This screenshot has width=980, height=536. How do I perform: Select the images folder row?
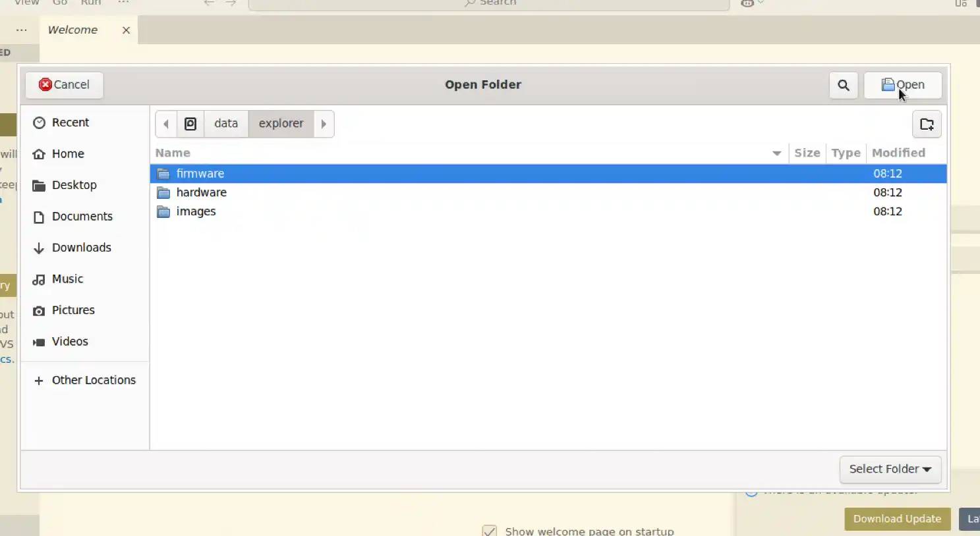click(x=548, y=211)
